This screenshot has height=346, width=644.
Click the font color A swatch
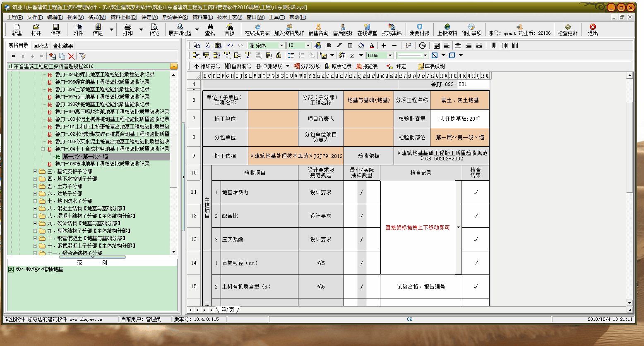372,45
